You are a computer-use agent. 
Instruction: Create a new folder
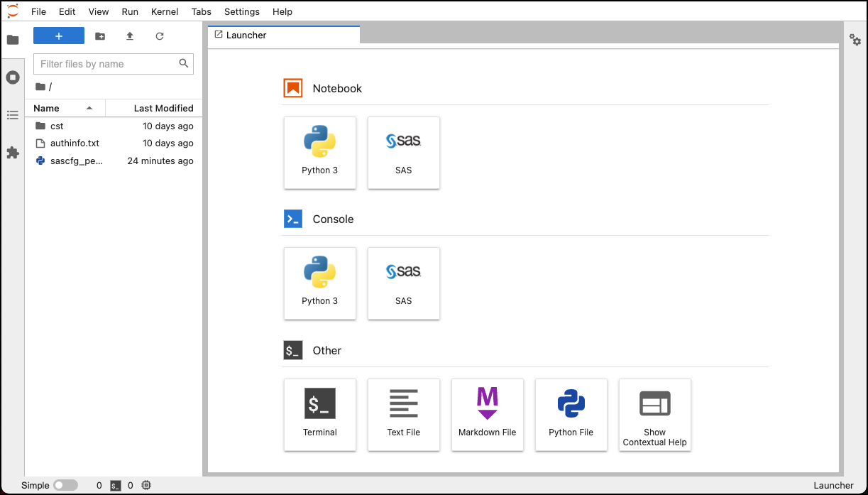point(100,36)
